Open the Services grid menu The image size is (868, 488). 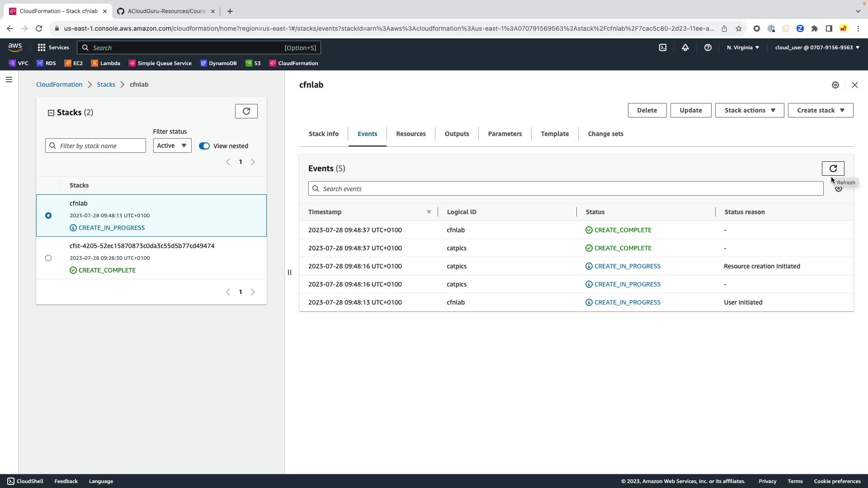click(x=53, y=47)
